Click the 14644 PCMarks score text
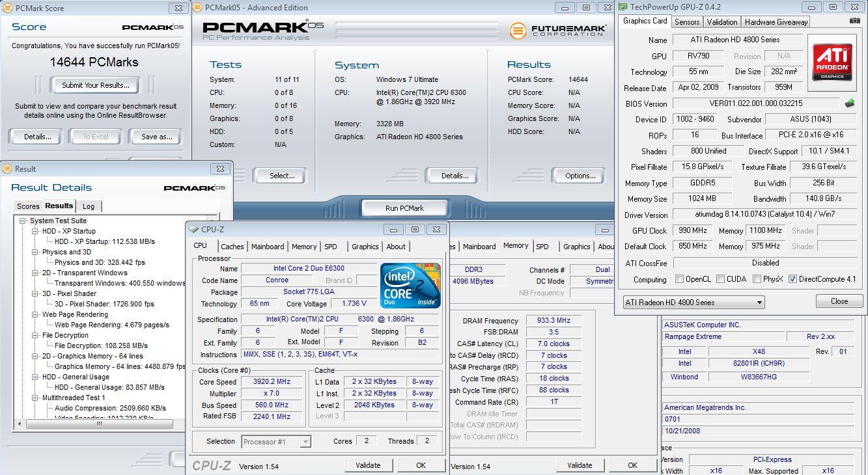 coord(94,62)
